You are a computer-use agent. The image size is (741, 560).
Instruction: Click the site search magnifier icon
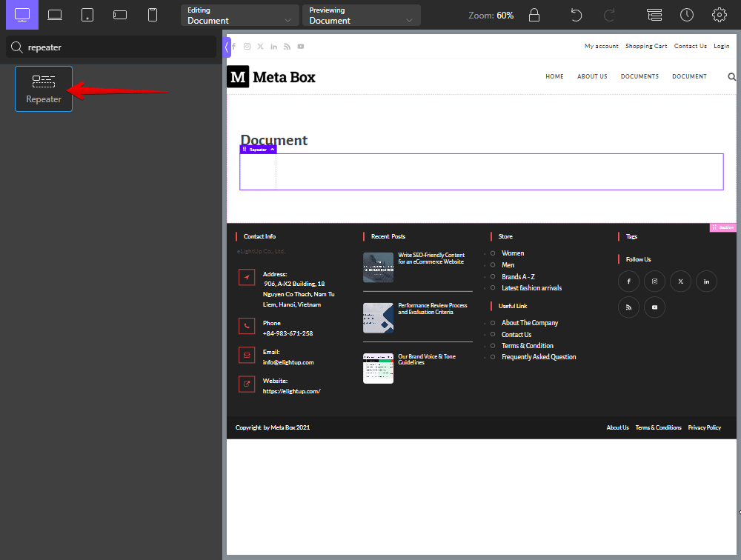(732, 76)
